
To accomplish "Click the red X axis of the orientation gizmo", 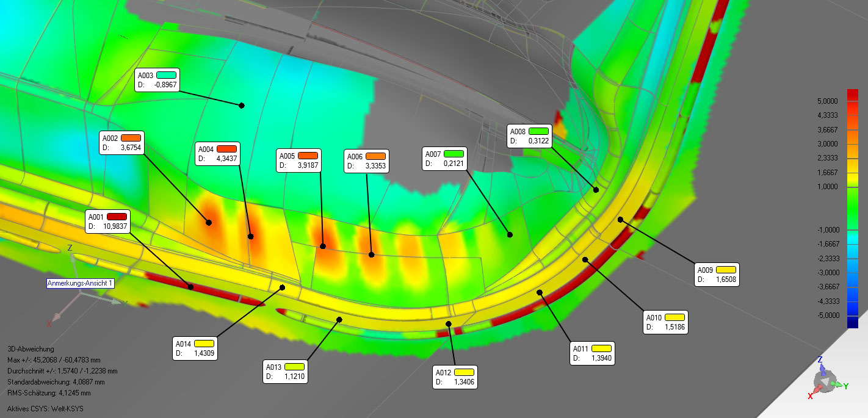I will [x=811, y=395].
